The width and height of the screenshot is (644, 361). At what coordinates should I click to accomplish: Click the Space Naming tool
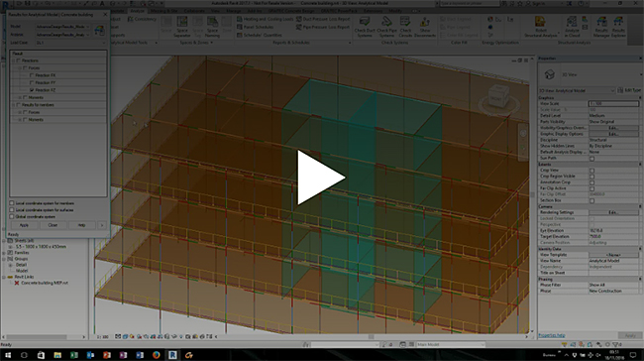pos(212,27)
